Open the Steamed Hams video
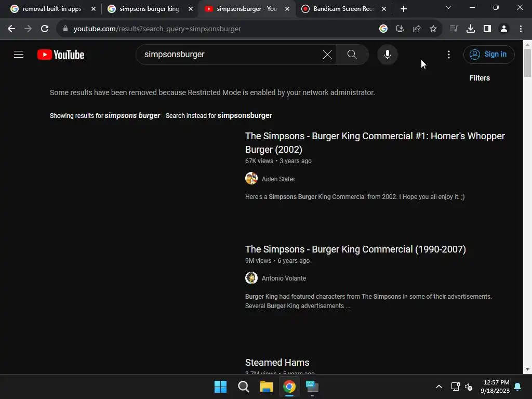The width and height of the screenshot is (532, 399). pyautogui.click(x=277, y=363)
